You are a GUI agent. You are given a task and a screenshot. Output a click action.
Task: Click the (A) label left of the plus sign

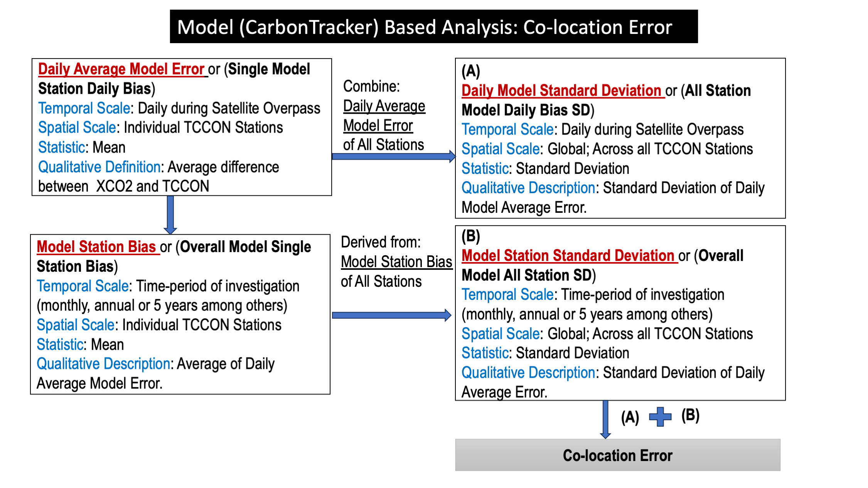[x=630, y=417]
